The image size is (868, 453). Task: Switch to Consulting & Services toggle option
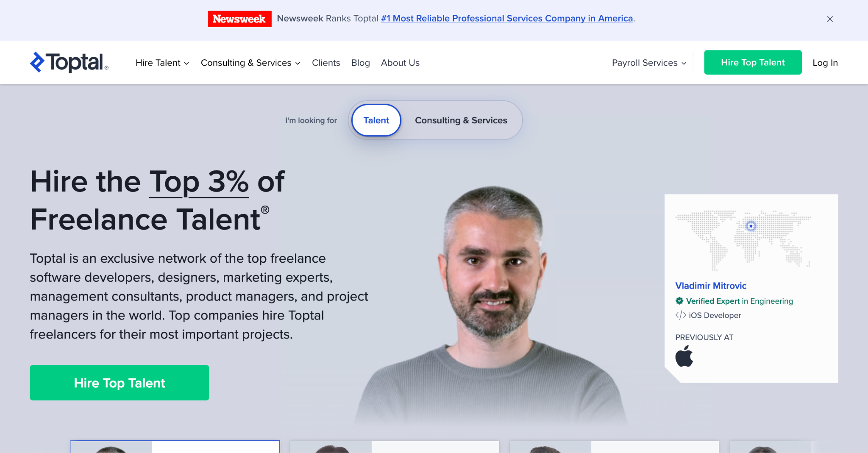461,120
